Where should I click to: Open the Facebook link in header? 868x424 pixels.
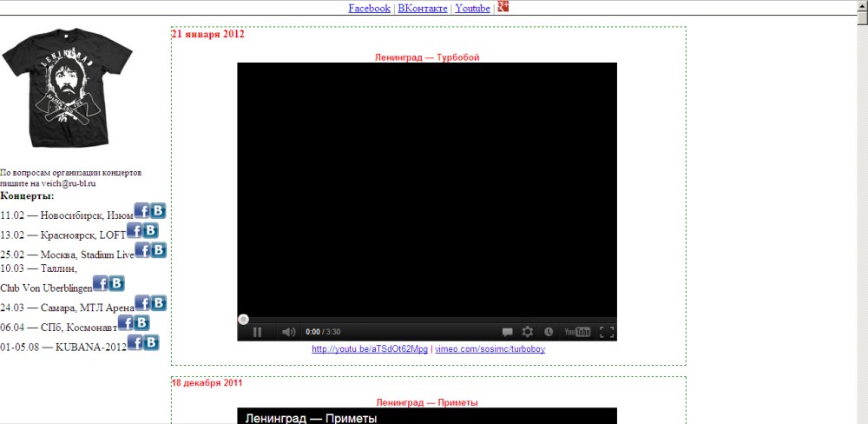coord(369,8)
